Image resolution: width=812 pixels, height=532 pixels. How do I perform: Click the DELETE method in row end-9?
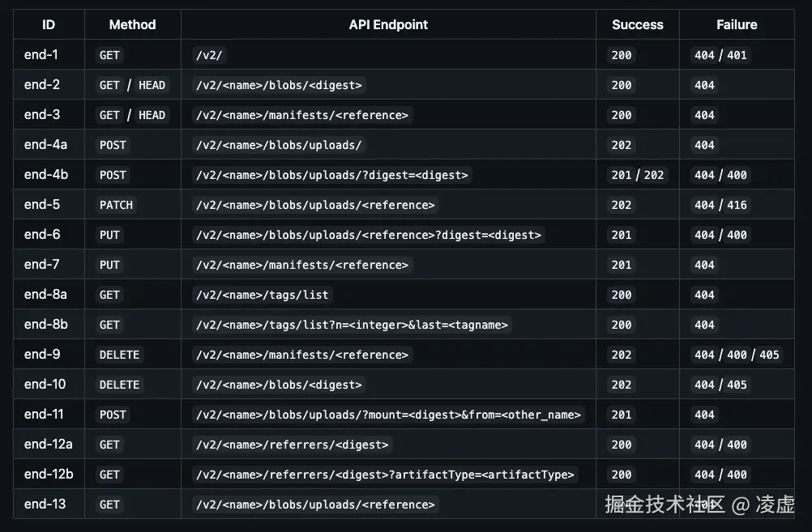point(119,355)
